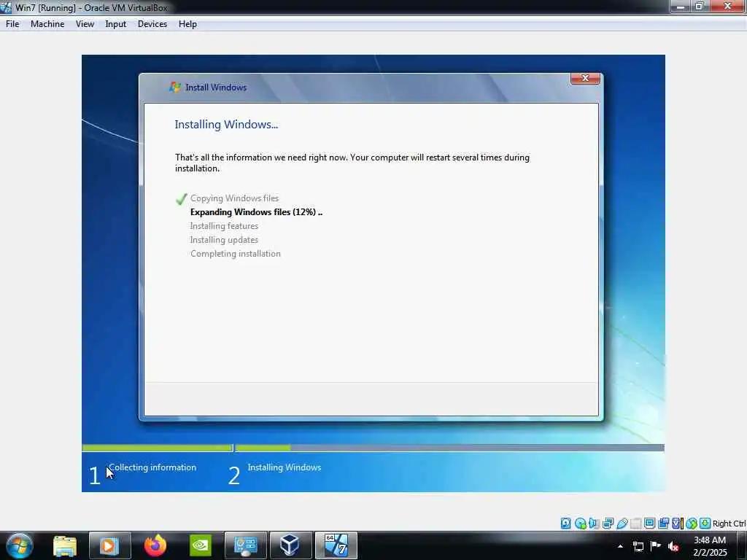
Task: Click the mouse integration status icon
Action: (x=692, y=524)
